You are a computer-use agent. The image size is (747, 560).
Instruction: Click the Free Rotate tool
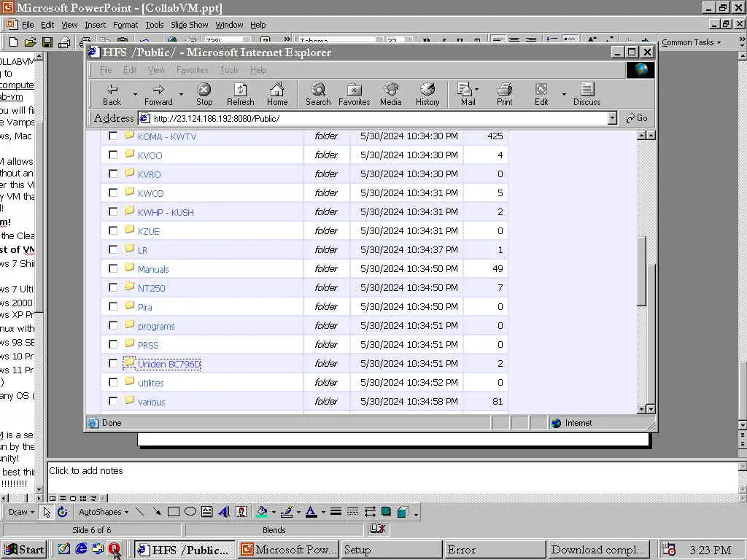(63, 512)
